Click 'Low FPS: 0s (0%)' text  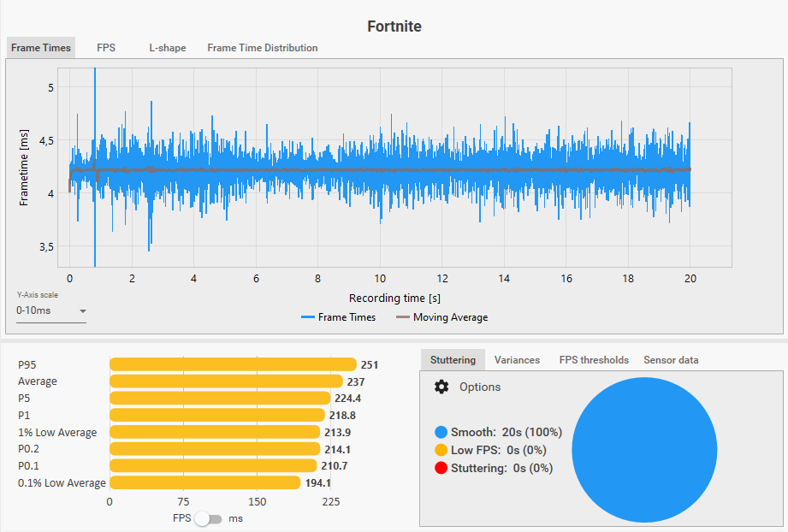tap(498, 450)
